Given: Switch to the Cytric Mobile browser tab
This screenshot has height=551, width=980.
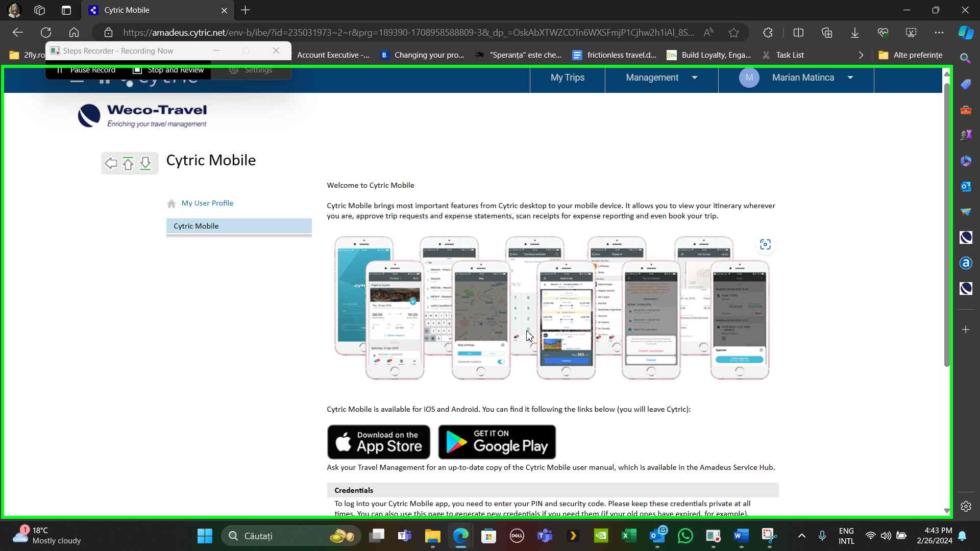Looking at the screenshot, I should click(157, 10).
